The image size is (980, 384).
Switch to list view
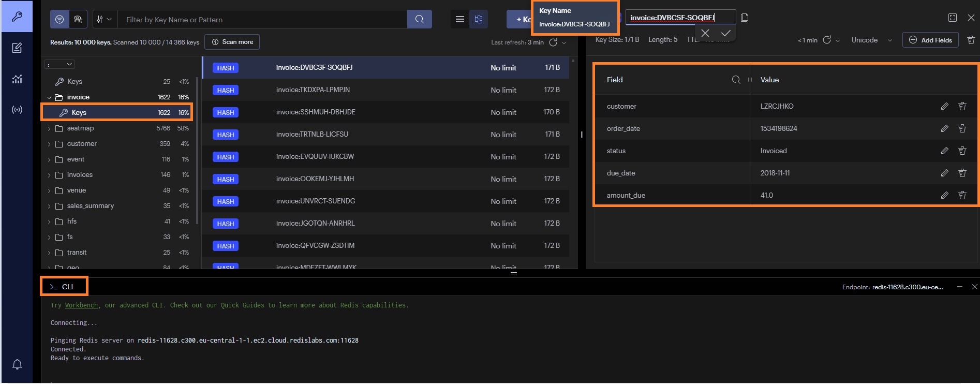pyautogui.click(x=459, y=20)
